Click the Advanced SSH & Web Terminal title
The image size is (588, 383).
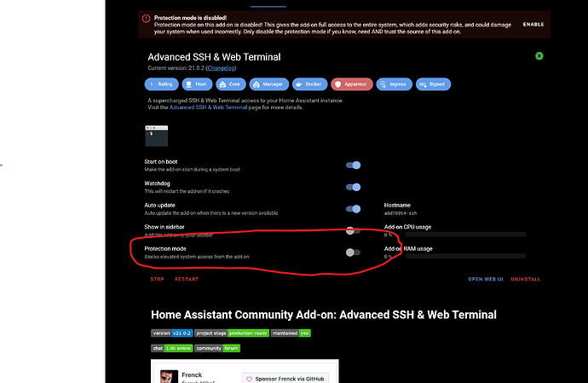tap(214, 57)
